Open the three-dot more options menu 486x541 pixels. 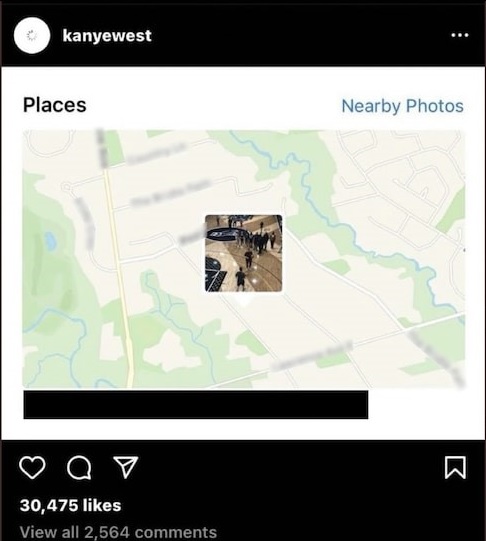point(460,35)
